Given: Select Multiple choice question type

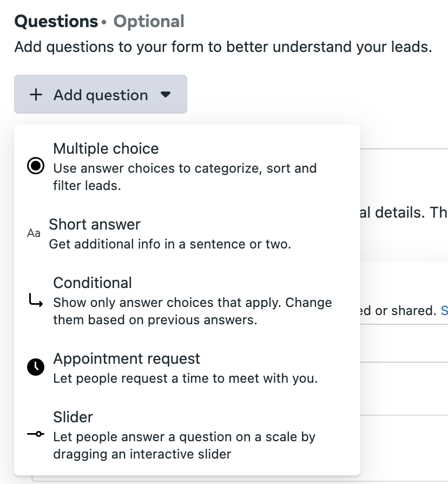Looking at the screenshot, I should pyautogui.click(x=187, y=166).
